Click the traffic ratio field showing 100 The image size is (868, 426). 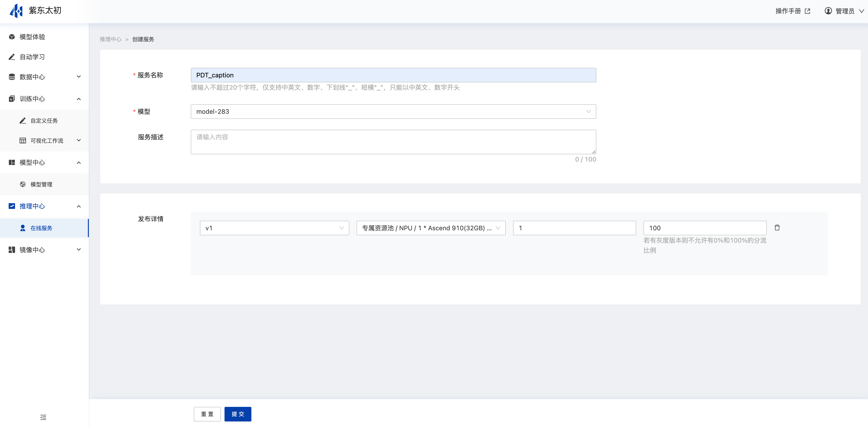tap(705, 228)
